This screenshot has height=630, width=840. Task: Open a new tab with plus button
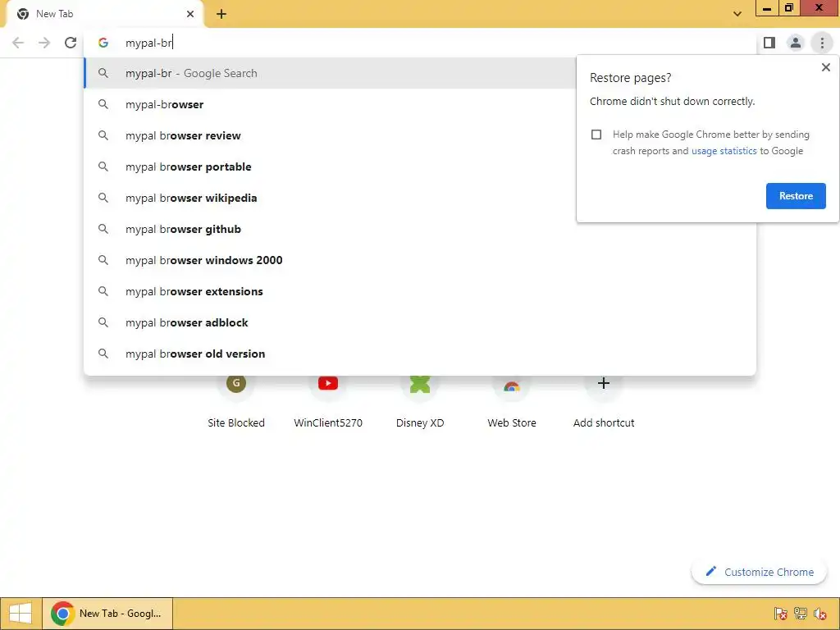pos(221,14)
